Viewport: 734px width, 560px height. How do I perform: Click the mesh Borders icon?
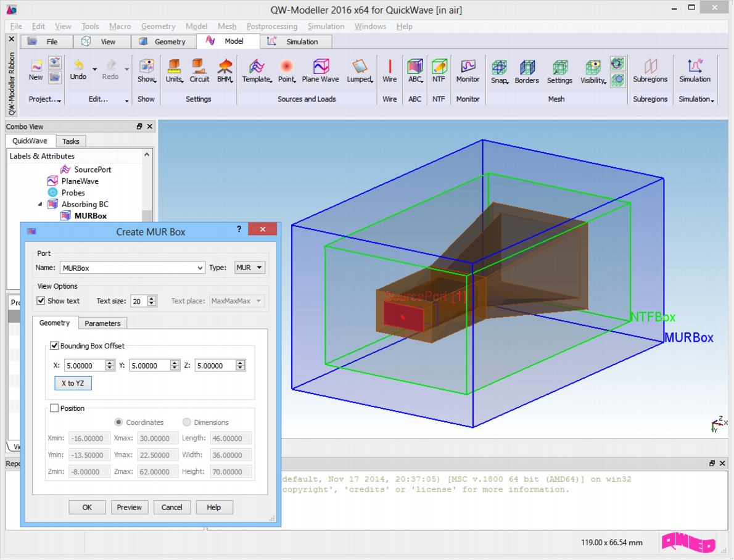coord(527,67)
